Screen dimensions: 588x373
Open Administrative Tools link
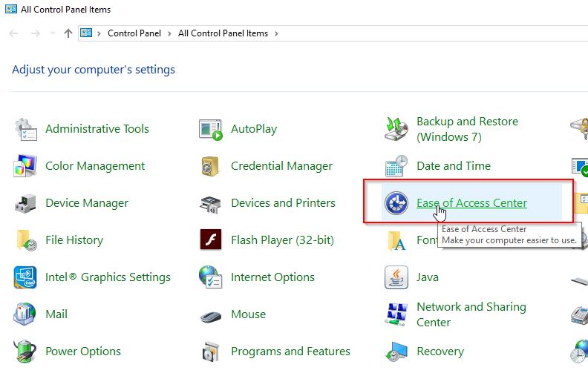[x=97, y=129]
